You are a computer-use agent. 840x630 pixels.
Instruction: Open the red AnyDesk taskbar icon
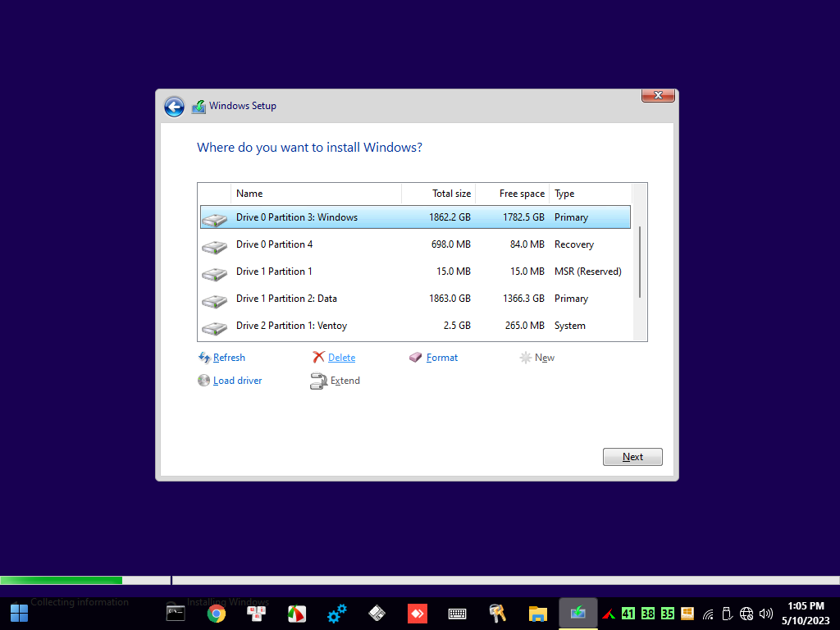pos(418,614)
